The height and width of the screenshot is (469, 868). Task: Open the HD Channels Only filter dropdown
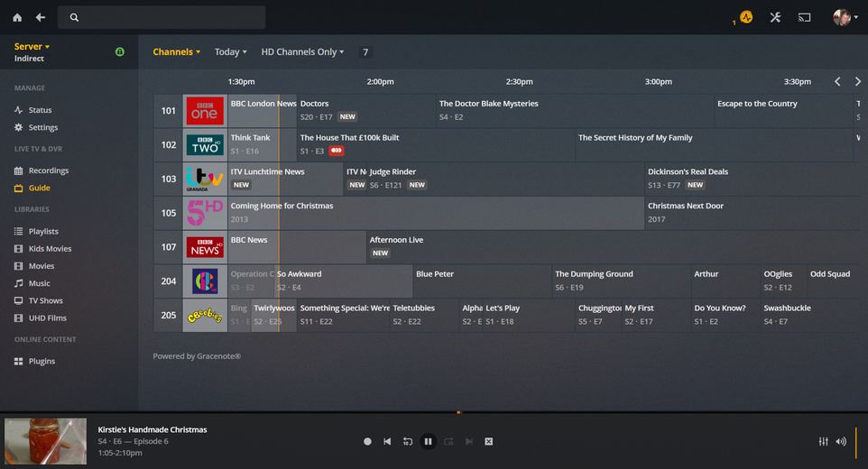303,51
